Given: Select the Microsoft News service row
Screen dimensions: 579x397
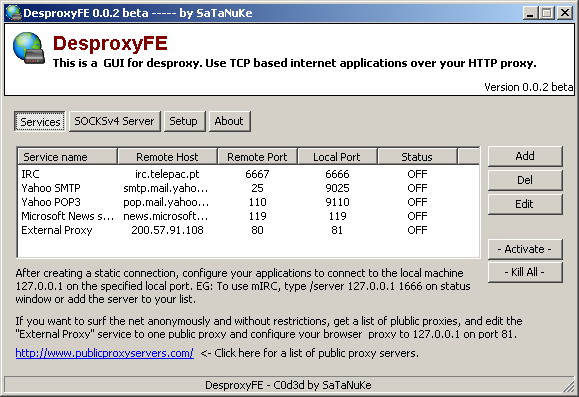Looking at the screenshot, I should (x=248, y=216).
